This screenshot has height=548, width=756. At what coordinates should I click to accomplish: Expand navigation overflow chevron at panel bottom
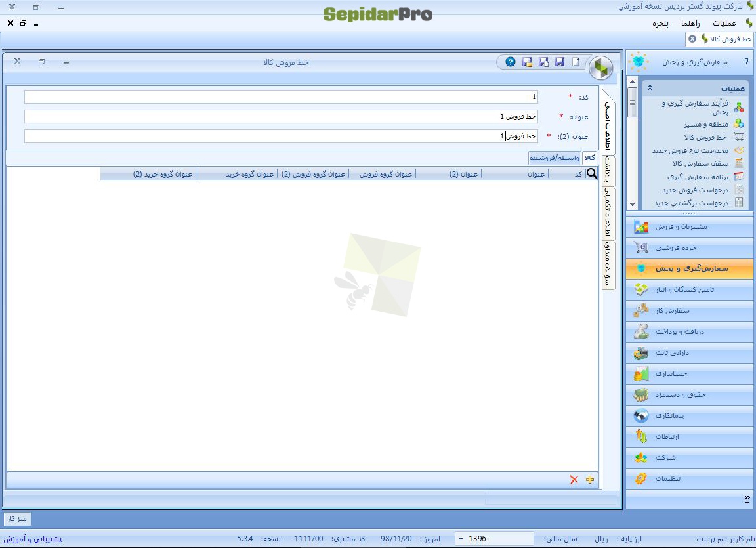pos(747,500)
